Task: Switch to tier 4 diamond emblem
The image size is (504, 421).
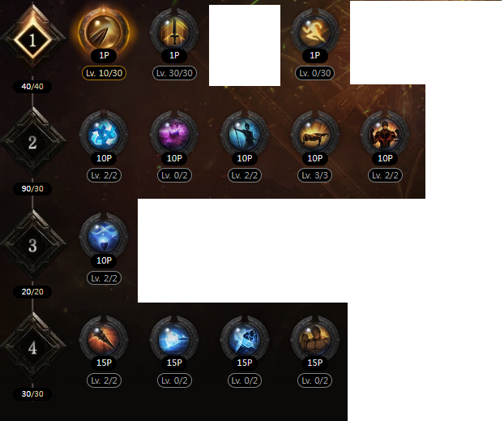Action: (32, 348)
